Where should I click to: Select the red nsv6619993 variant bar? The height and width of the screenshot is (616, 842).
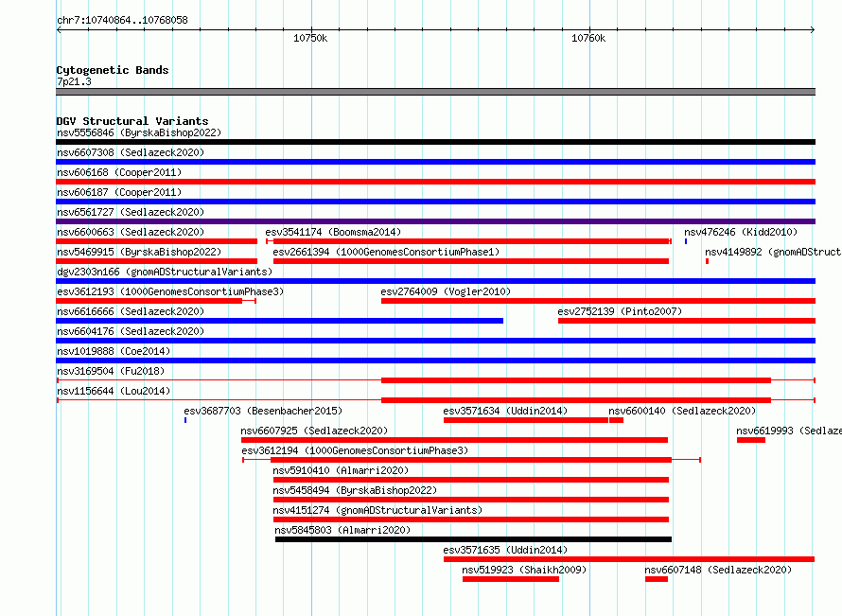pyautogui.click(x=751, y=440)
